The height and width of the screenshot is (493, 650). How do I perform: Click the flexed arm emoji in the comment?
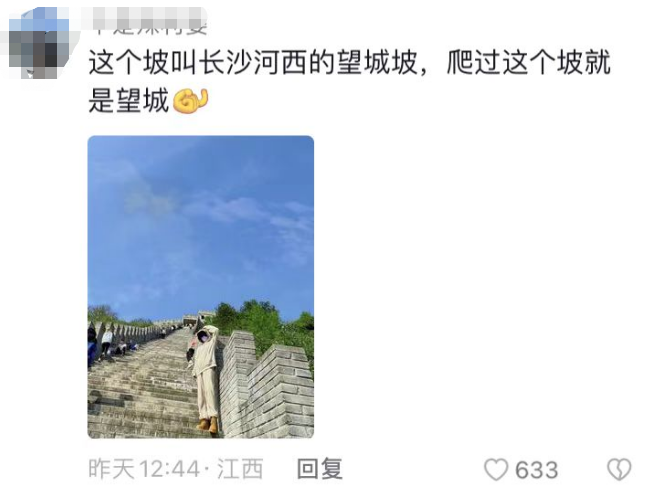[190, 102]
